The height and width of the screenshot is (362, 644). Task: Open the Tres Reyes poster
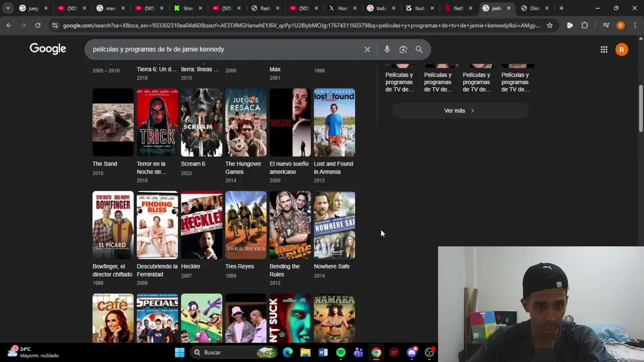(x=246, y=225)
